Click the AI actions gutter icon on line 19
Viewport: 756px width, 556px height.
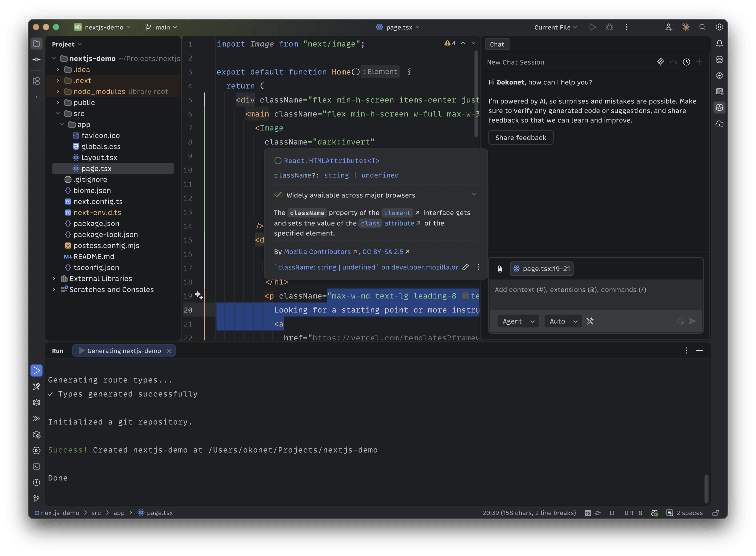198,295
